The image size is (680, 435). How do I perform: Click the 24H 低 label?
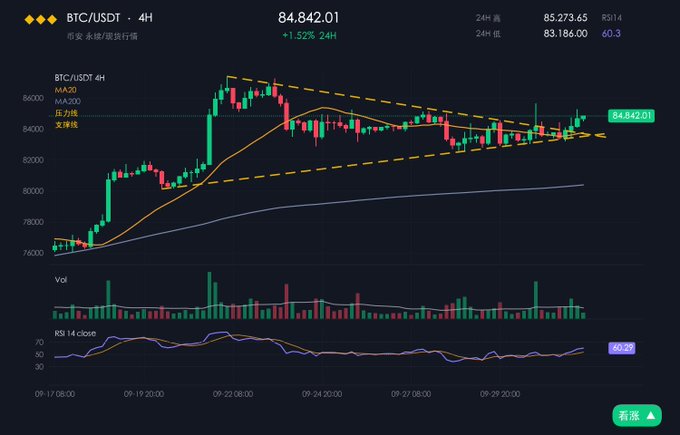coord(488,34)
